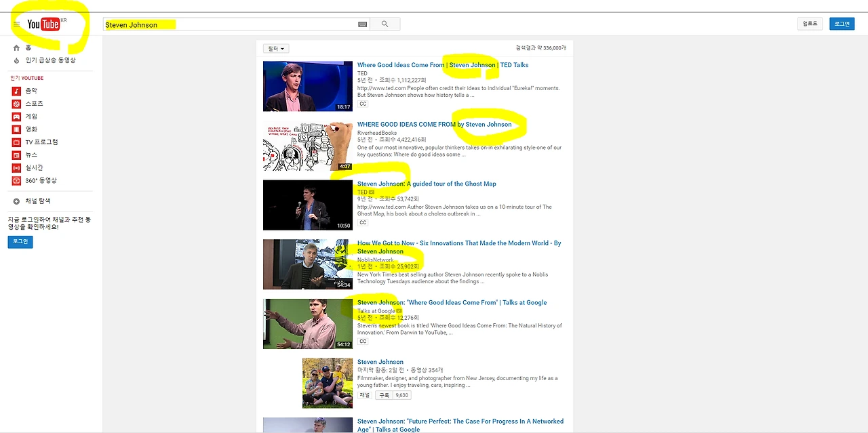
Task: Open sidebar item 영화
Action: click(31, 129)
